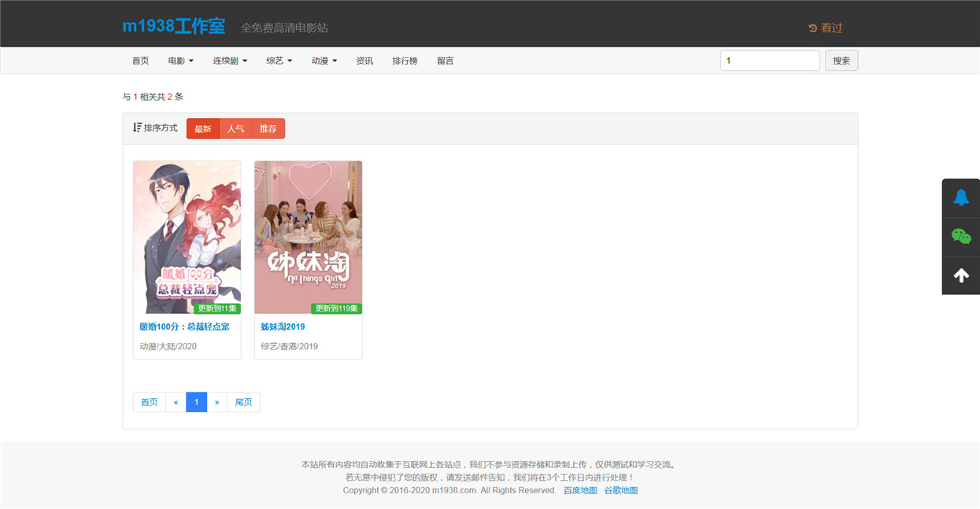
Task: Click the bell notification icon
Action: pyautogui.click(x=961, y=197)
